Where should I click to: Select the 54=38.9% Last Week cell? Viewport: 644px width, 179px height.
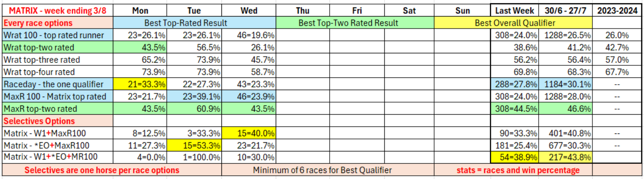pos(515,158)
